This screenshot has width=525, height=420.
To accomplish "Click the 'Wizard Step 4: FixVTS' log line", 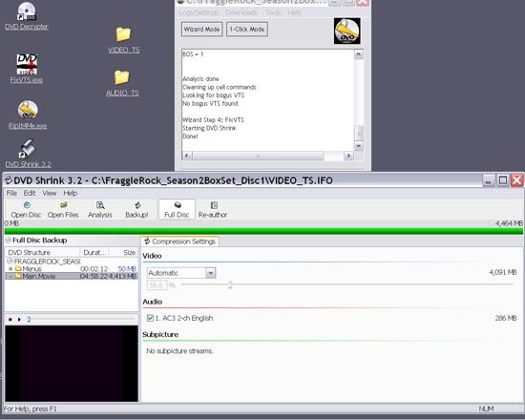I will (213, 120).
